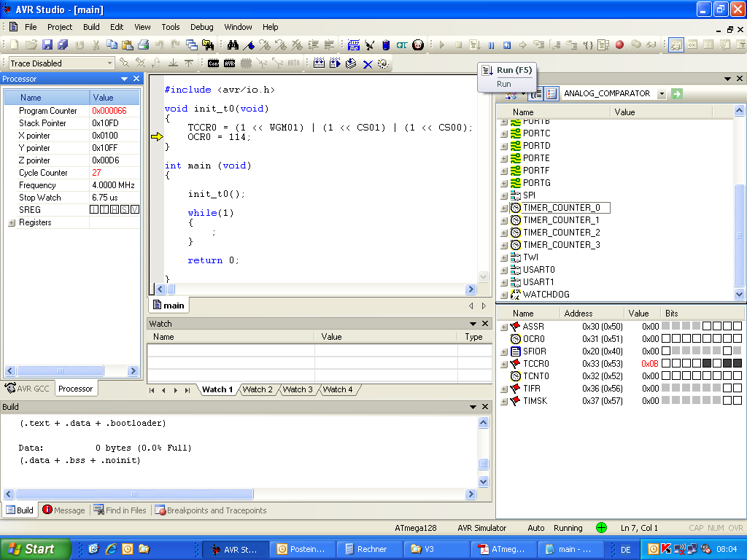Viewport: 747px width, 560px height.
Task: Click the Window cascade toolbar icon
Action: 192,44
